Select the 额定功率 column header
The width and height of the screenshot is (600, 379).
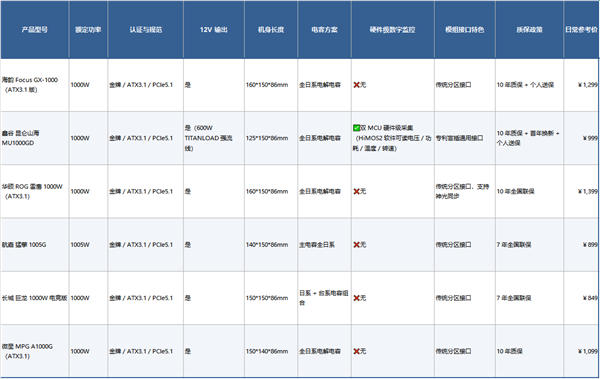pos(88,29)
